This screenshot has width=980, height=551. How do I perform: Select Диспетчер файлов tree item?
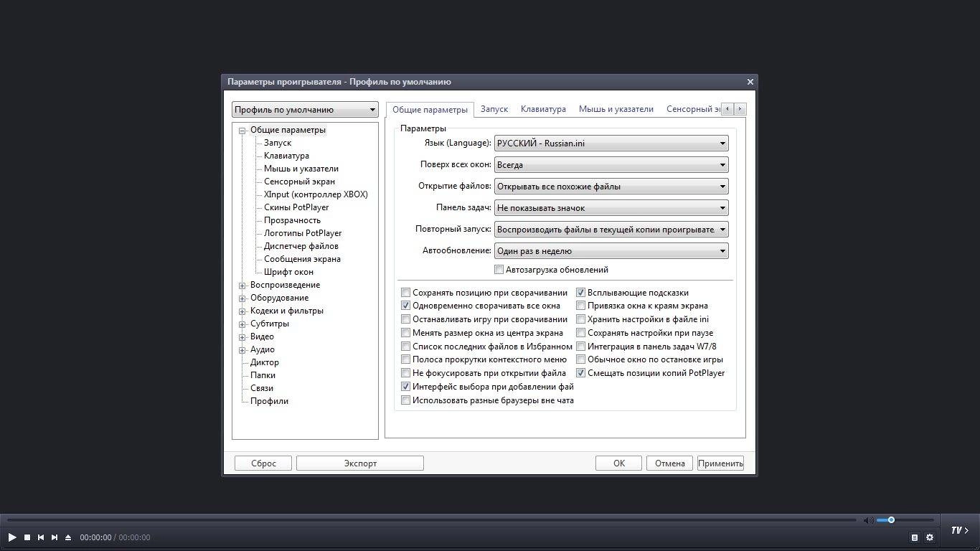301,246
